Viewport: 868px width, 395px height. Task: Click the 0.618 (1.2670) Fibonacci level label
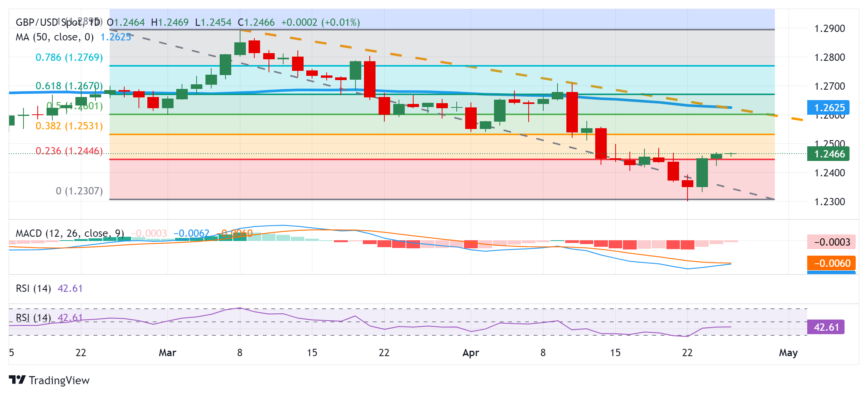(x=69, y=86)
